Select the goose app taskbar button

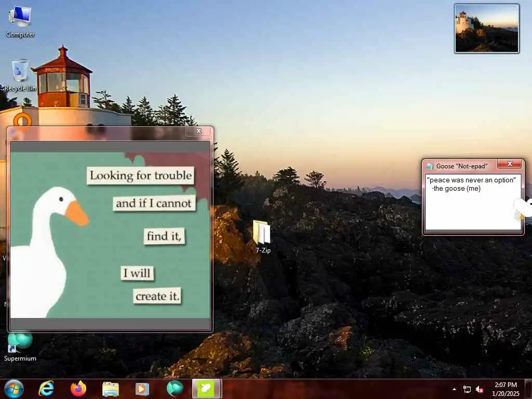(x=207, y=389)
